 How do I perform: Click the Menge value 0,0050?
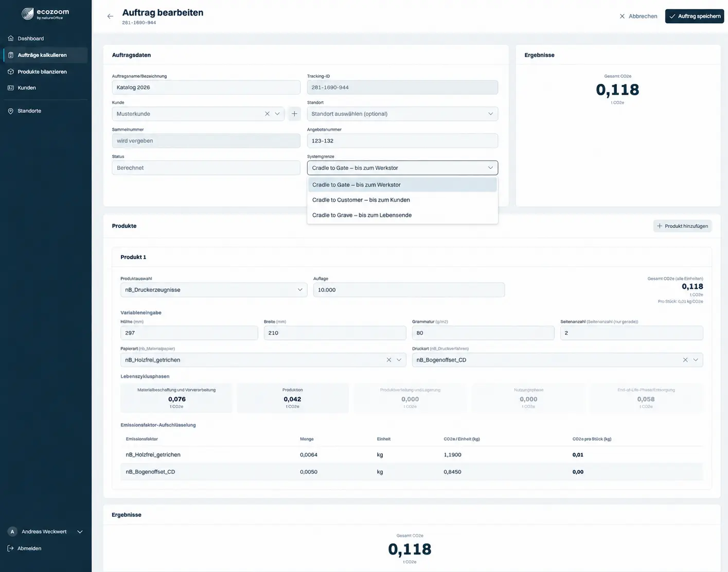click(x=309, y=472)
